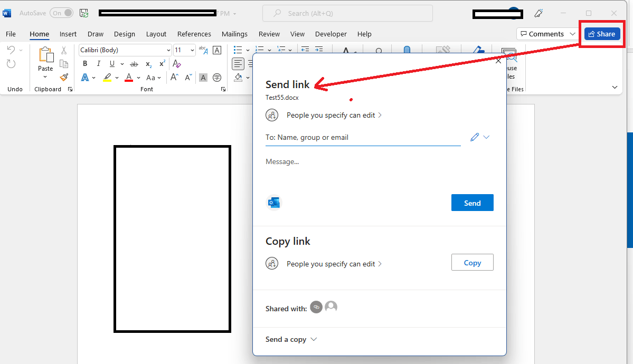Viewport: 633px width, 364px height.
Task: Open the Review tab
Action: pyautogui.click(x=269, y=34)
